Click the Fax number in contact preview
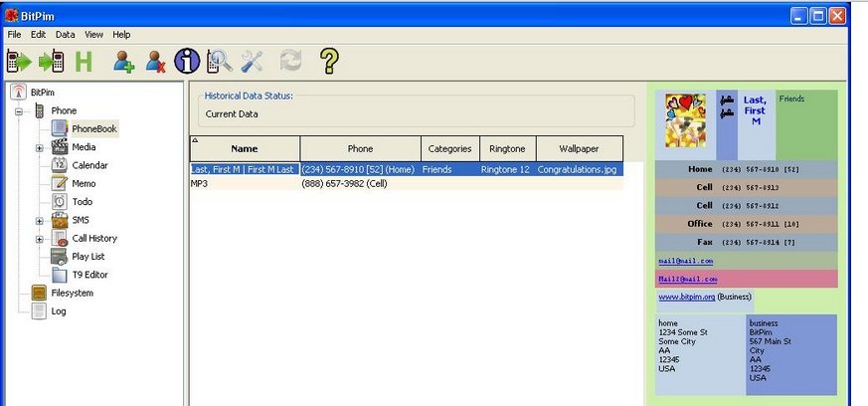 click(758, 242)
